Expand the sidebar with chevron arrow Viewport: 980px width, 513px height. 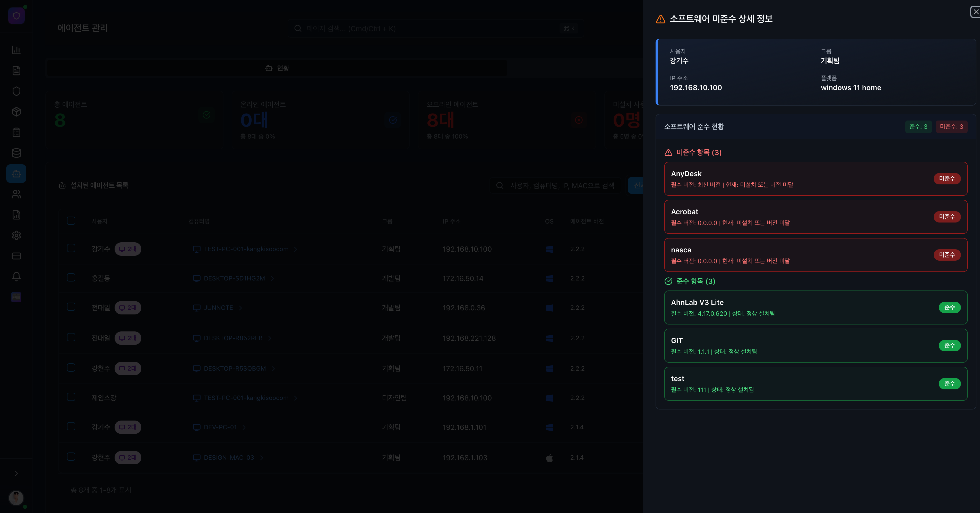click(16, 473)
